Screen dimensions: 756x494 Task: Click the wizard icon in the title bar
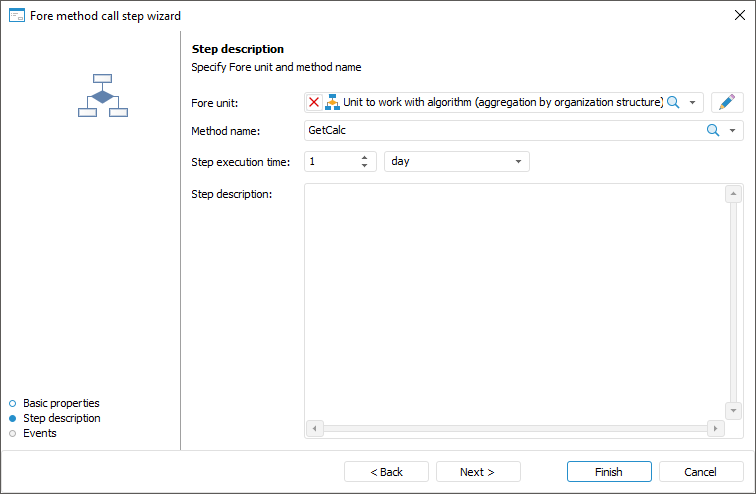click(x=16, y=15)
